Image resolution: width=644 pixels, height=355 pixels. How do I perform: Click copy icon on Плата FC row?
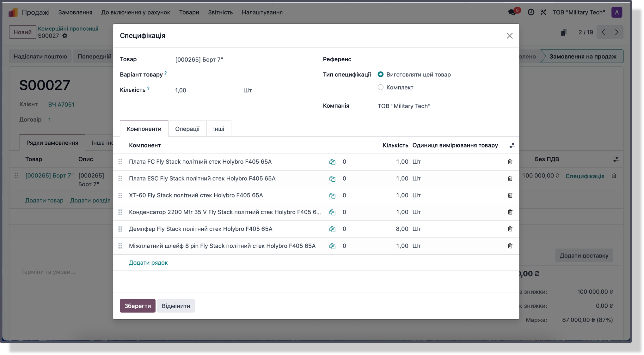[332, 162]
